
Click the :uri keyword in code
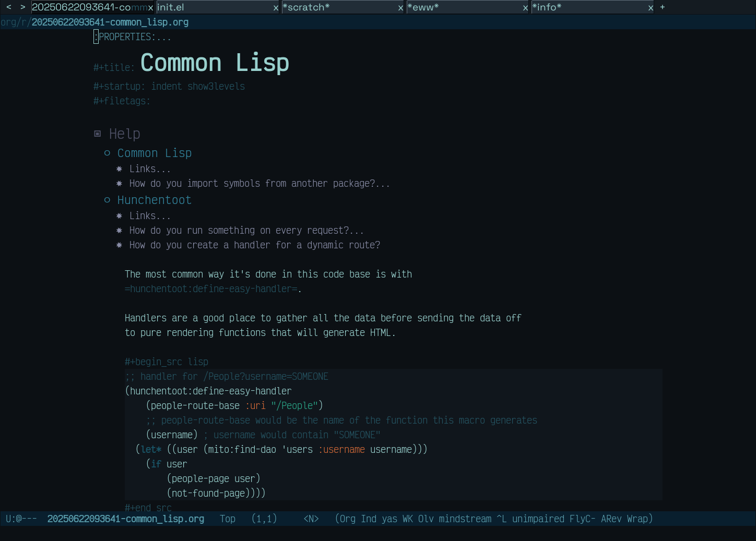[255, 406]
